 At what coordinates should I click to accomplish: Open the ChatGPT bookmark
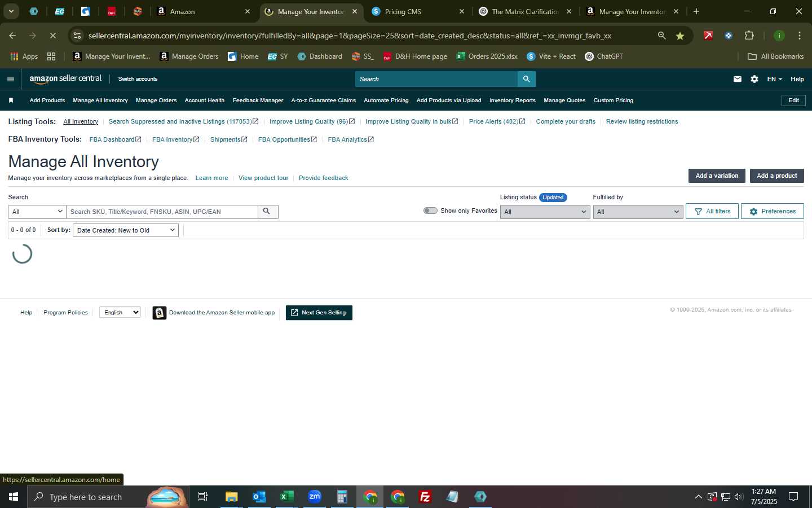[x=603, y=56]
